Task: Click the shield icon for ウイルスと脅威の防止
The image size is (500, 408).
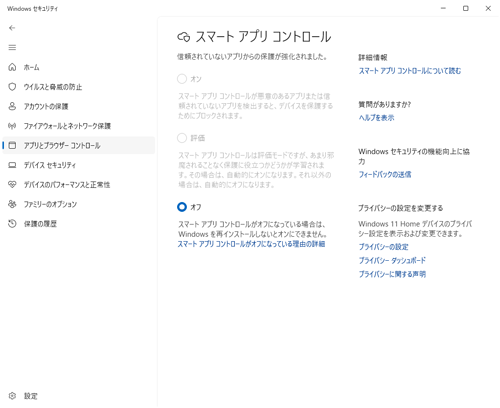Action: (12, 87)
